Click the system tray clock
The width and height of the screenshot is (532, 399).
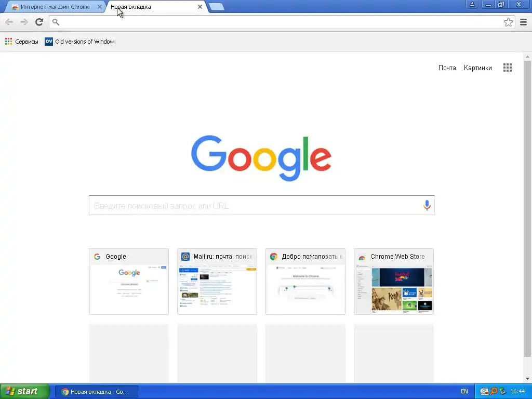518,392
